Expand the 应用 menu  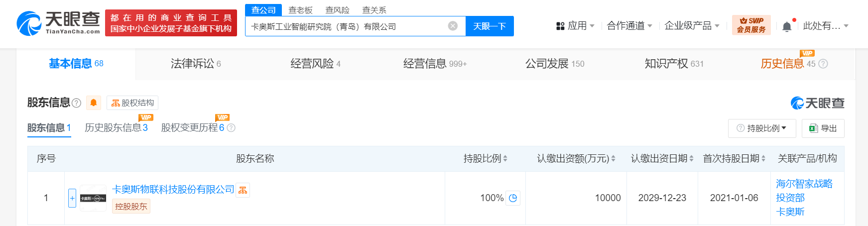pyautogui.click(x=575, y=25)
